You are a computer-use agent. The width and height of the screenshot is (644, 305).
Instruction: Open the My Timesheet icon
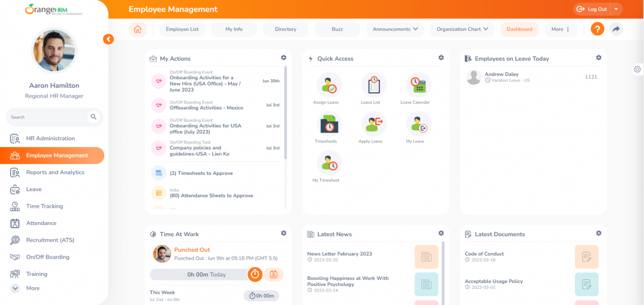[329, 164]
